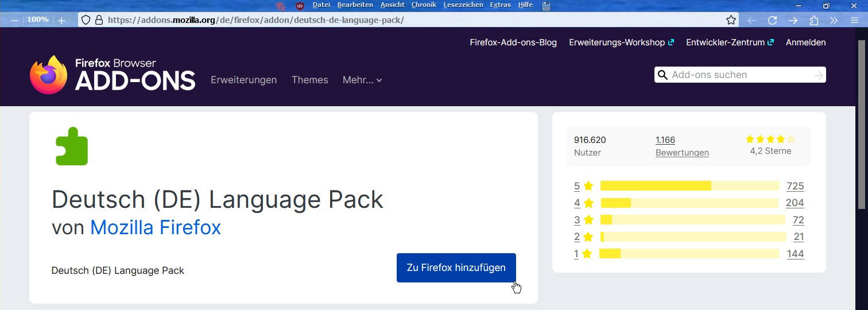Bookmark this page with the star icon
Image resolution: width=868 pixels, height=310 pixels.
pos(731,20)
